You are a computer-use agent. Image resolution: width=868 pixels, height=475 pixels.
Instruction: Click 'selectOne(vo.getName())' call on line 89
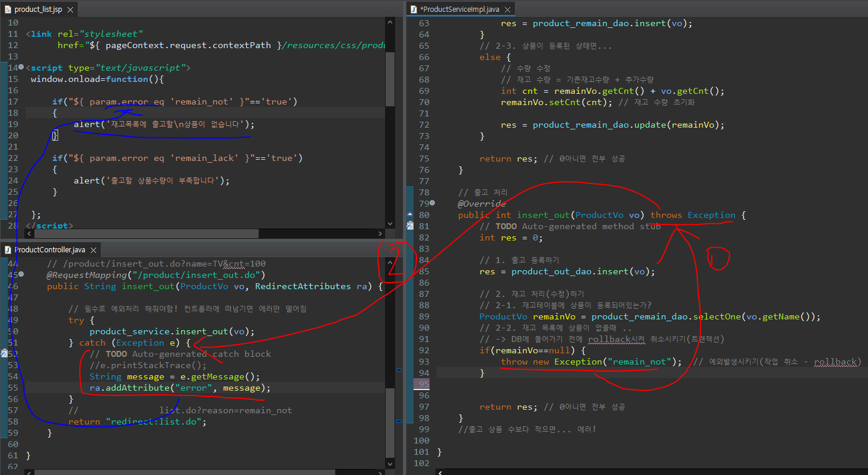coord(756,316)
